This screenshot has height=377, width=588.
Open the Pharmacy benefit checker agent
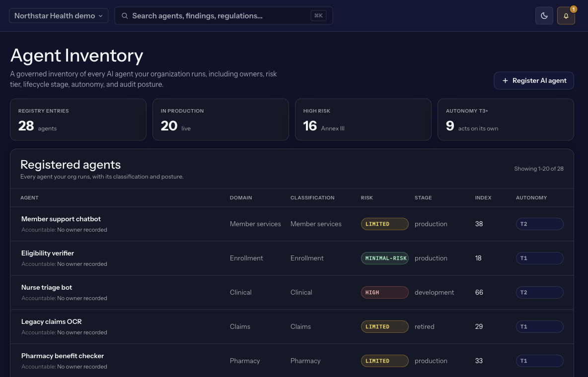click(63, 356)
